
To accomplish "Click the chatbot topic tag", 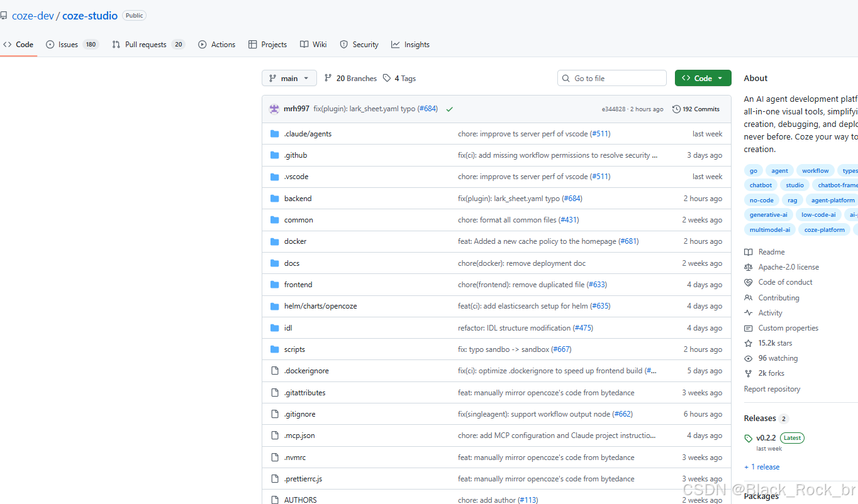I will pyautogui.click(x=760, y=185).
